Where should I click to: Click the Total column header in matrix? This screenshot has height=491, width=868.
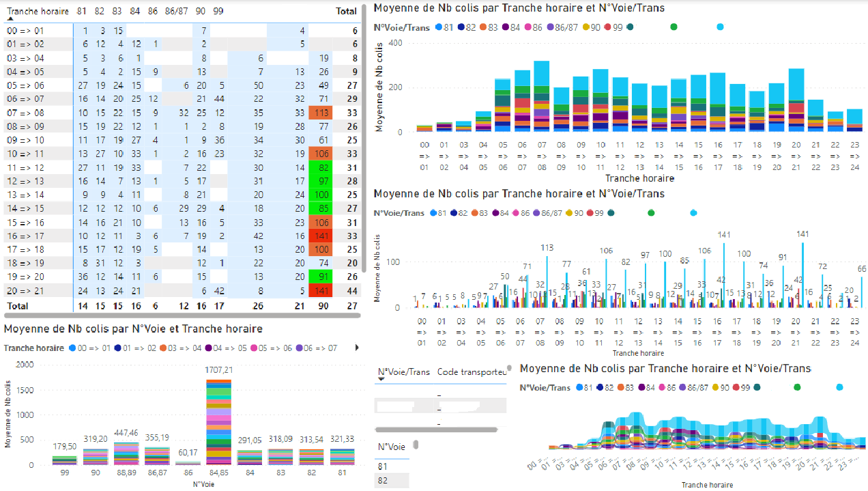tap(346, 11)
